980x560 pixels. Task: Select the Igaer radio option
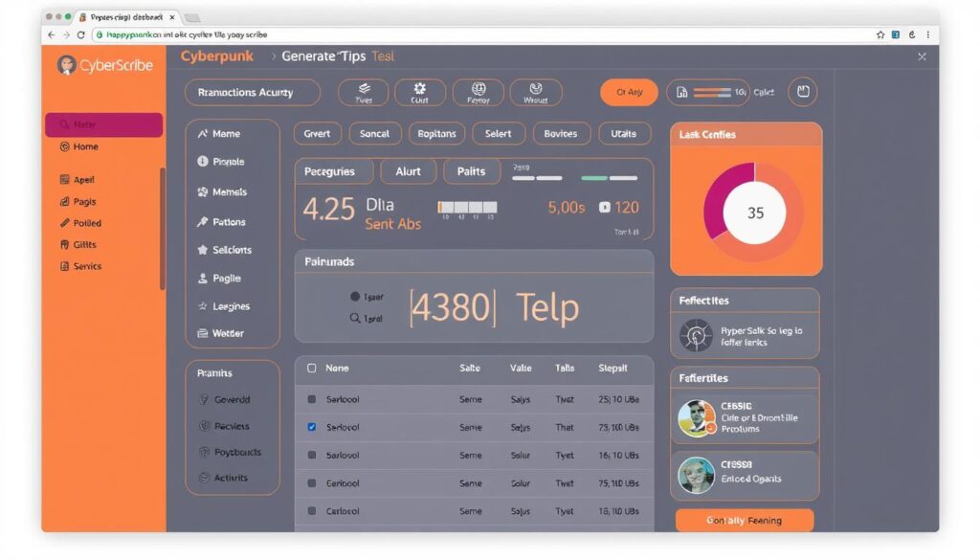[355, 297]
